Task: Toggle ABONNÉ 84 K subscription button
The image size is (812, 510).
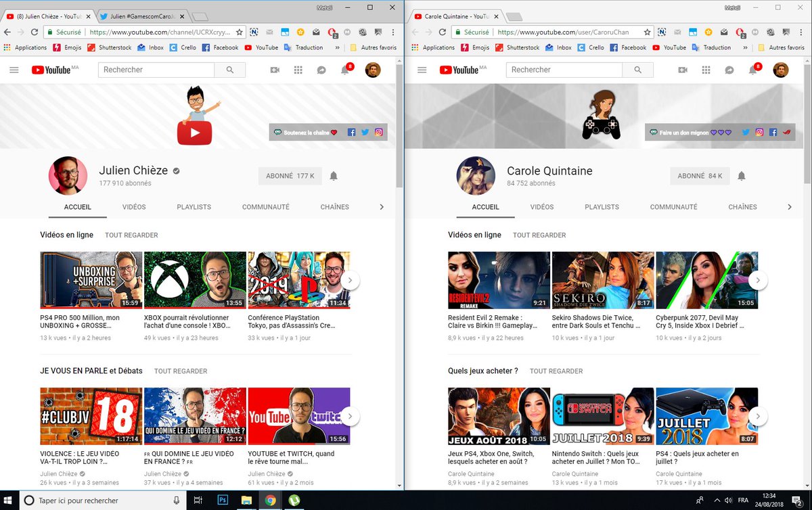Action: 700,176
